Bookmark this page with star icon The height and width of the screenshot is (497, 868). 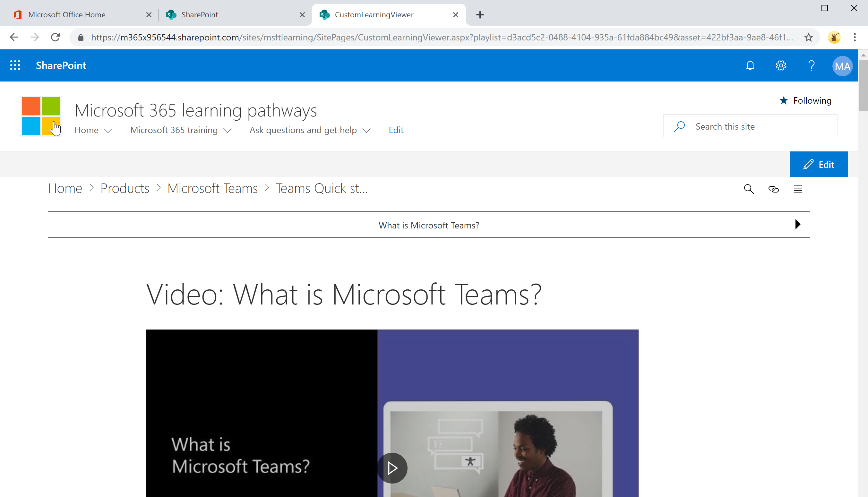[808, 37]
